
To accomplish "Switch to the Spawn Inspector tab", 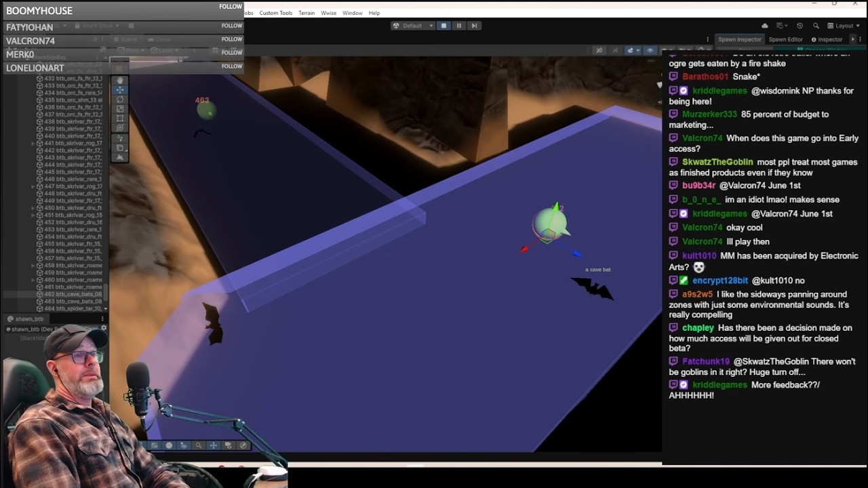I will [x=739, y=39].
